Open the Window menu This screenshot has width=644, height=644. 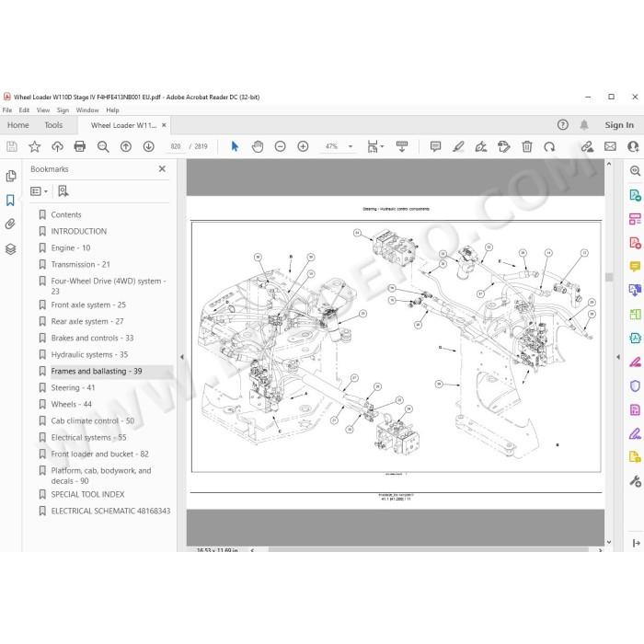[x=87, y=110]
